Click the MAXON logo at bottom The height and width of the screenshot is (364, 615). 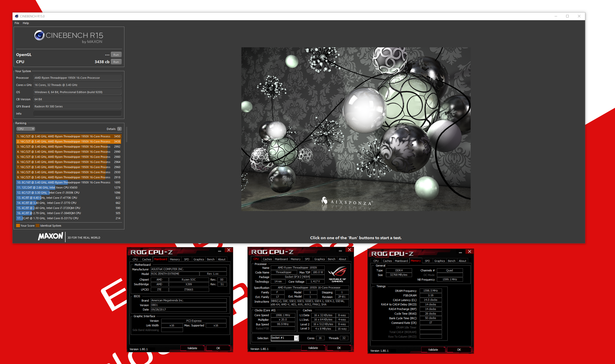click(50, 236)
